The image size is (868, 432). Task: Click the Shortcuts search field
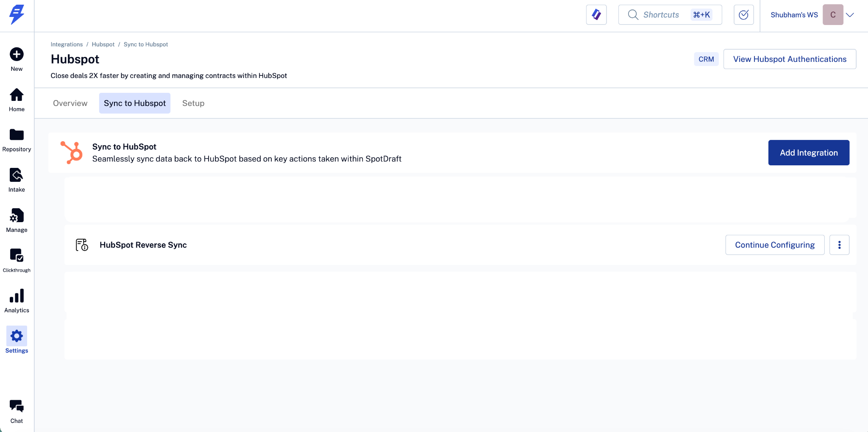tap(670, 15)
